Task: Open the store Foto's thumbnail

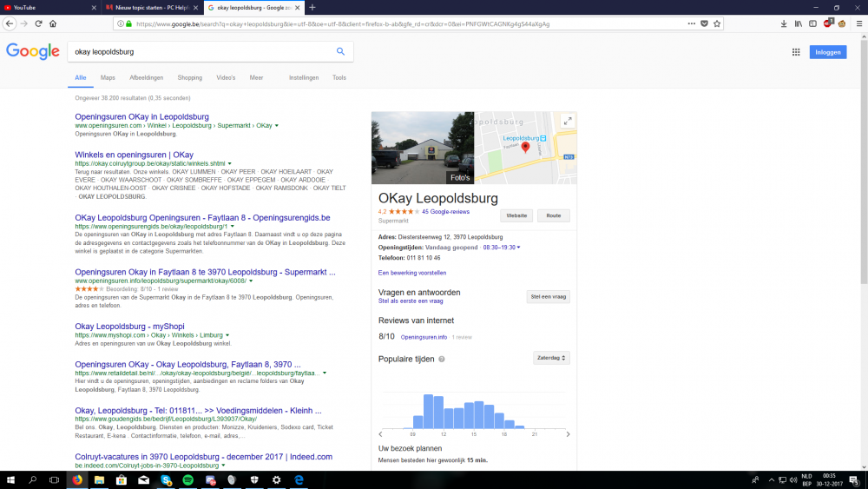Action: (x=423, y=148)
